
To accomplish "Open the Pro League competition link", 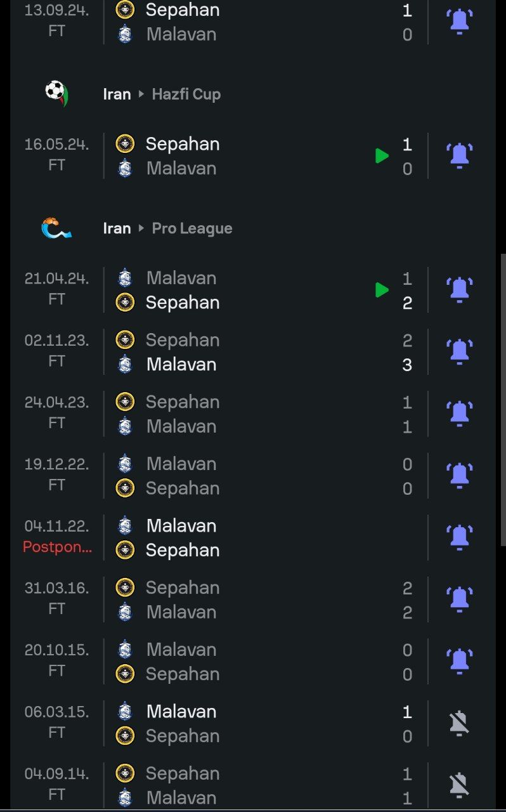I will [x=192, y=228].
